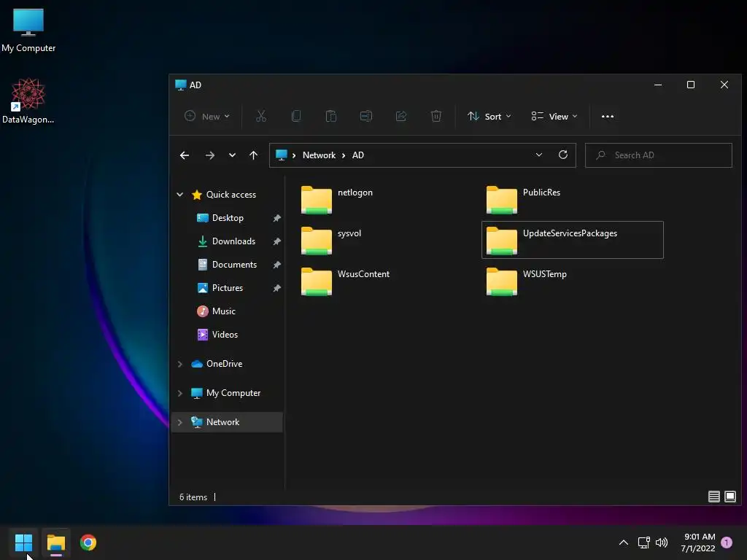
Task: Switch to details view icon in status bar
Action: click(x=713, y=497)
